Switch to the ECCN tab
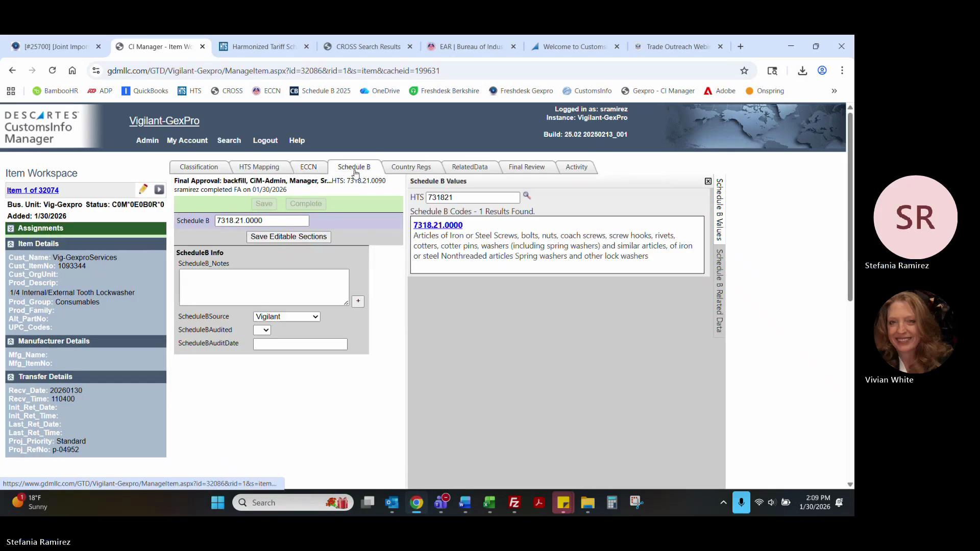 [x=308, y=167]
